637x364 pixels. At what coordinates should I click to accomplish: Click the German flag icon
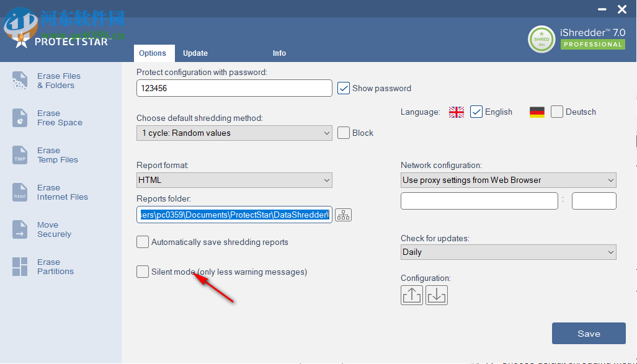pyautogui.click(x=537, y=112)
